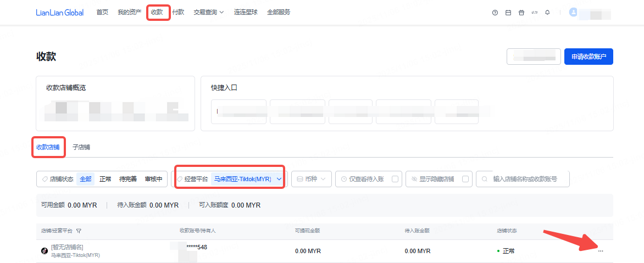Open the calendar icon in the header

pos(508,13)
